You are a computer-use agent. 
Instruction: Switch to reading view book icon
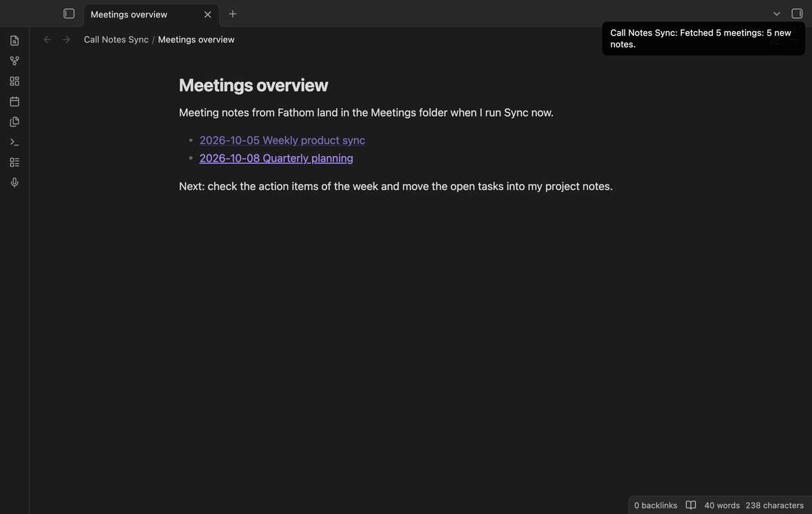coord(691,505)
